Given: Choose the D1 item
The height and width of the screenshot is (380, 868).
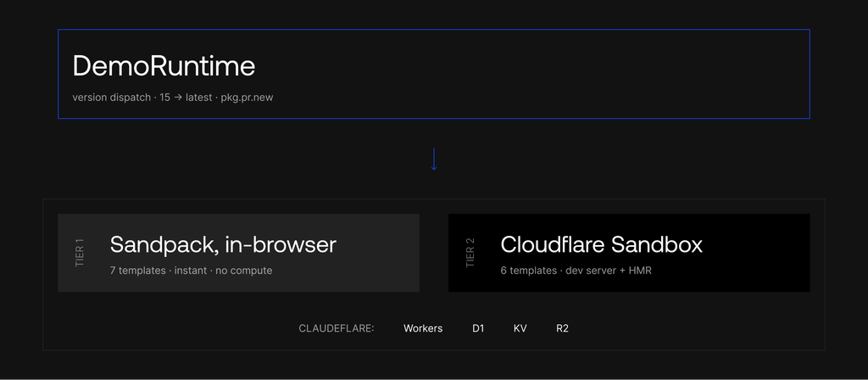Looking at the screenshot, I should 478,328.
